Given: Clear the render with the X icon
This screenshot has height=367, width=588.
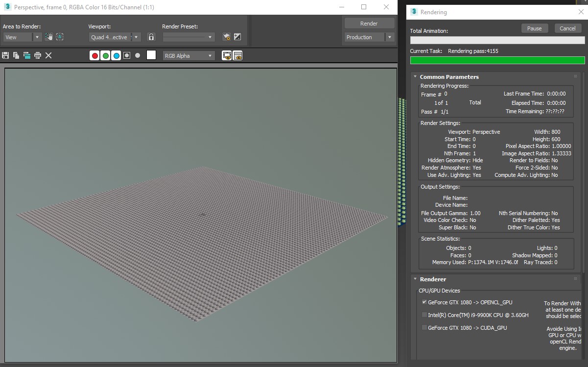Looking at the screenshot, I should pos(48,55).
